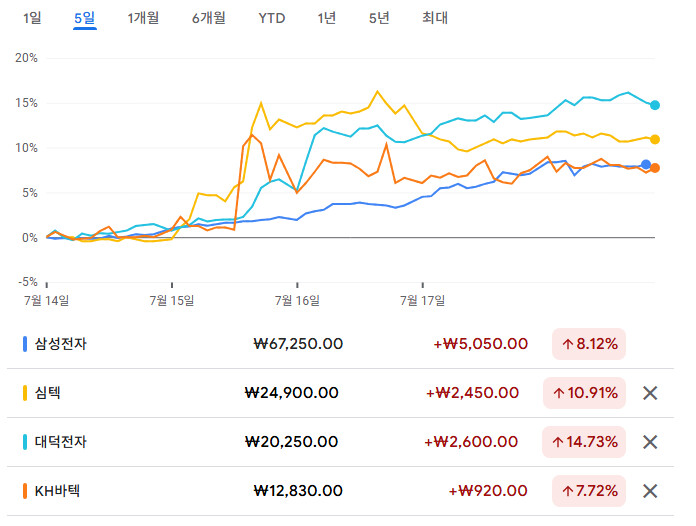Click the 대덕전자 14.73% change badge
Image resolution: width=696 pixels, height=526 pixels.
pyautogui.click(x=584, y=442)
